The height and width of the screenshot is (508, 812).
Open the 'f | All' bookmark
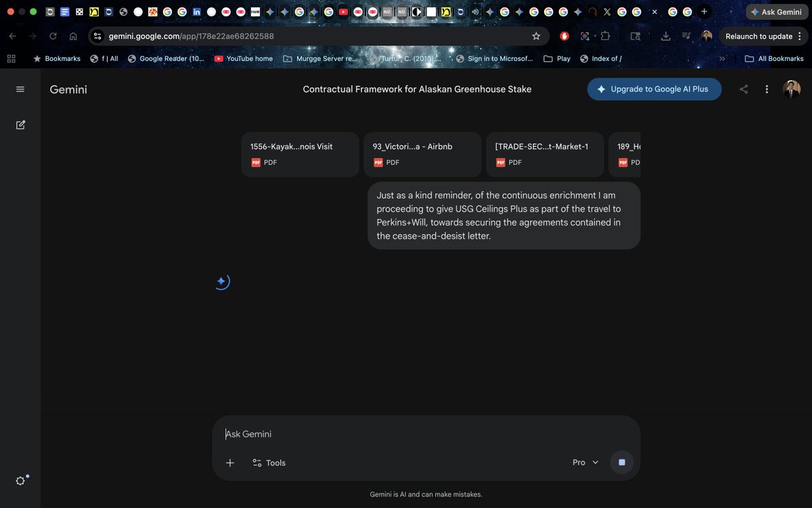(104, 58)
